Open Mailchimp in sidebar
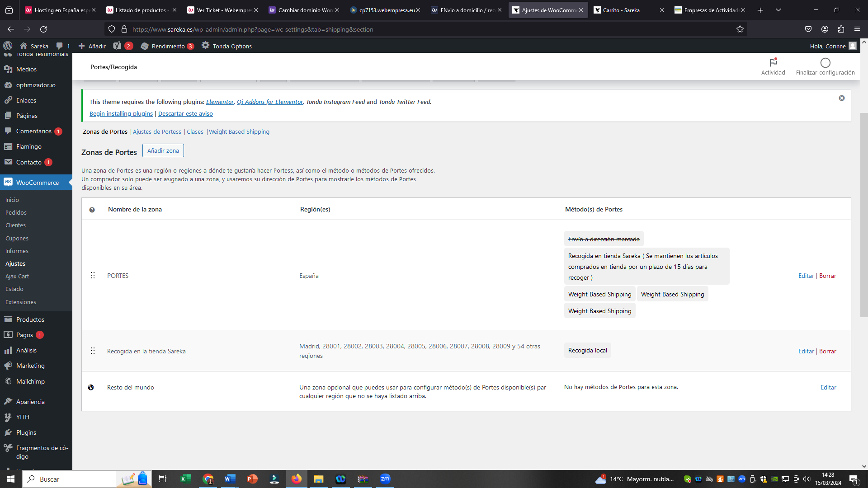The image size is (868, 488). (30, 381)
